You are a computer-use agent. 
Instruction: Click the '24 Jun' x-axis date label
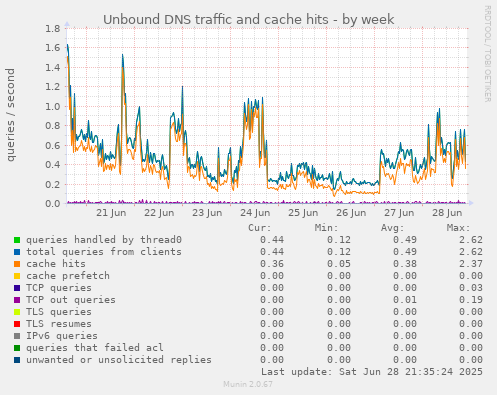(x=255, y=213)
